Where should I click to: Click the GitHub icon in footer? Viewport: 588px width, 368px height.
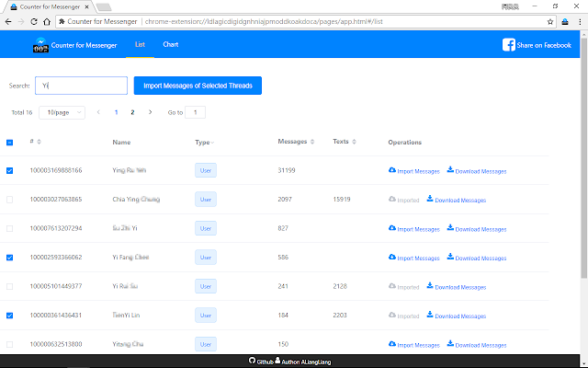(x=253, y=362)
